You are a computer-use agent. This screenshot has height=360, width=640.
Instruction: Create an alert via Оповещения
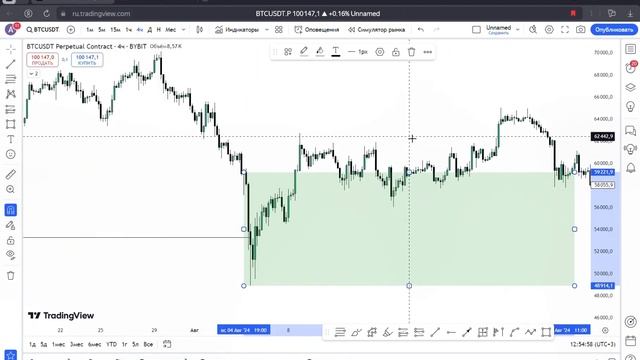pyautogui.click(x=317, y=29)
